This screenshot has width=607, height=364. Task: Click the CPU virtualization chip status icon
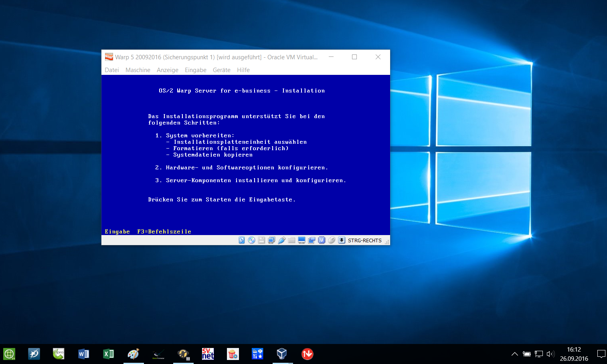[322, 240]
